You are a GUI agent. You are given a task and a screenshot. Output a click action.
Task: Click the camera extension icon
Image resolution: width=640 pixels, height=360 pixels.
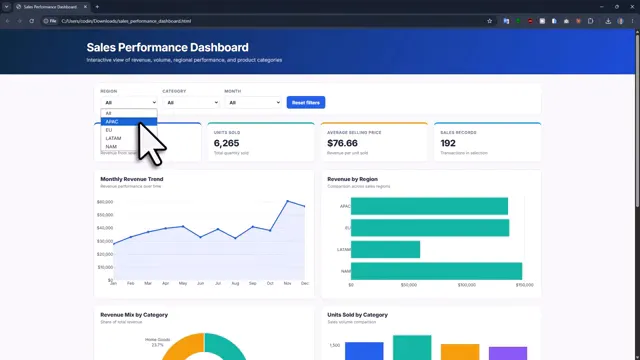[566, 21]
